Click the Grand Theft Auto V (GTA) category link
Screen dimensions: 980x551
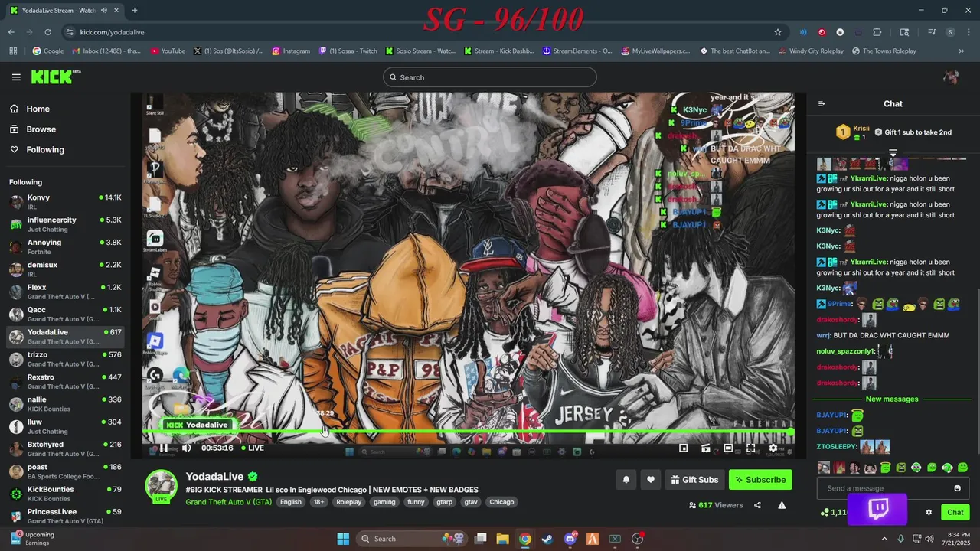pos(228,502)
